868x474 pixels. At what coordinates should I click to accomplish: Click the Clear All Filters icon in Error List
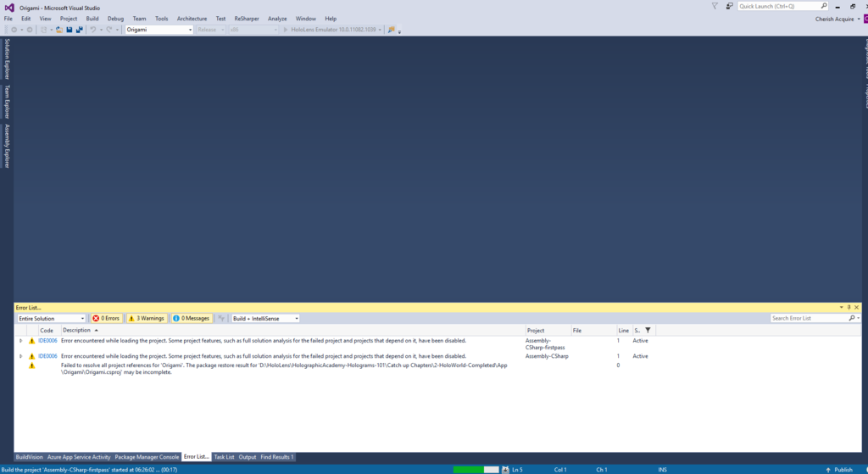click(221, 318)
